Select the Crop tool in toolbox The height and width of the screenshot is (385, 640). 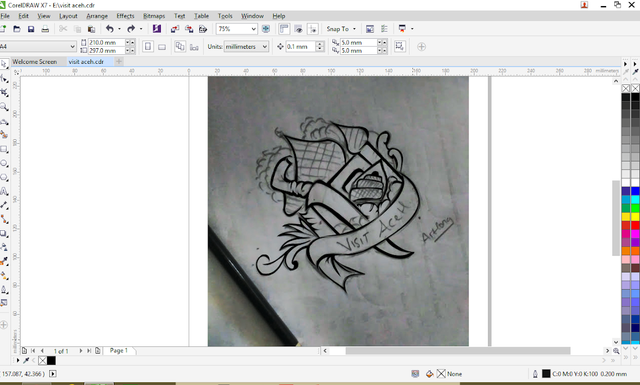4,93
